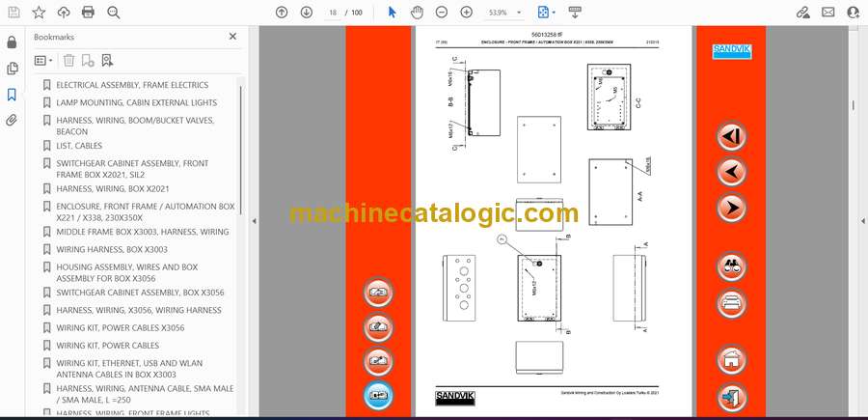The height and width of the screenshot is (420, 868).
Task: Expand the right tools pane arrow
Action: tap(862, 221)
